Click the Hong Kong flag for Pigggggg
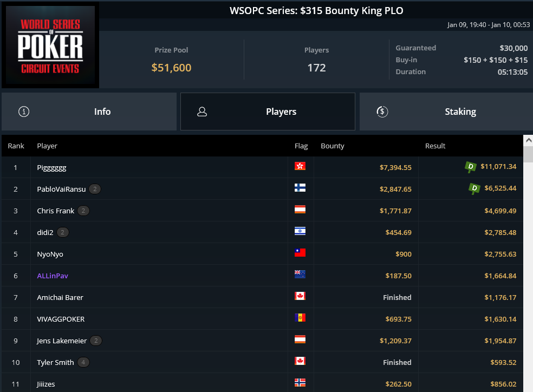This screenshot has width=533, height=392. tap(300, 166)
